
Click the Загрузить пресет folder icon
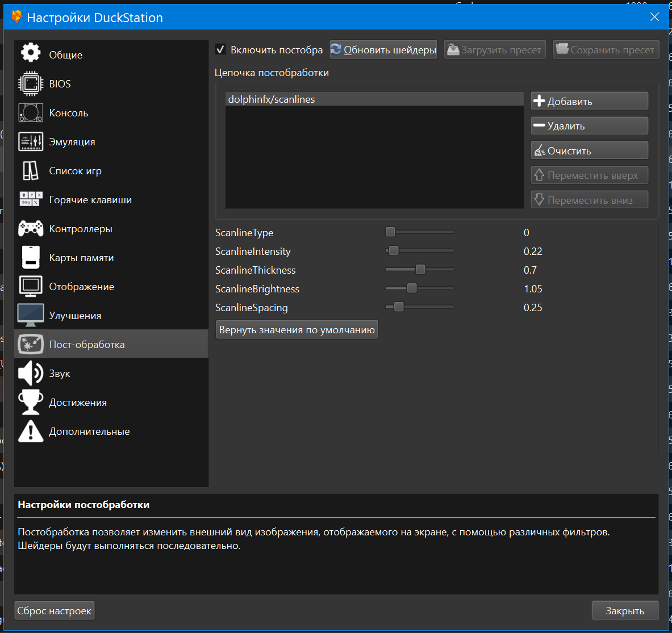(x=453, y=50)
